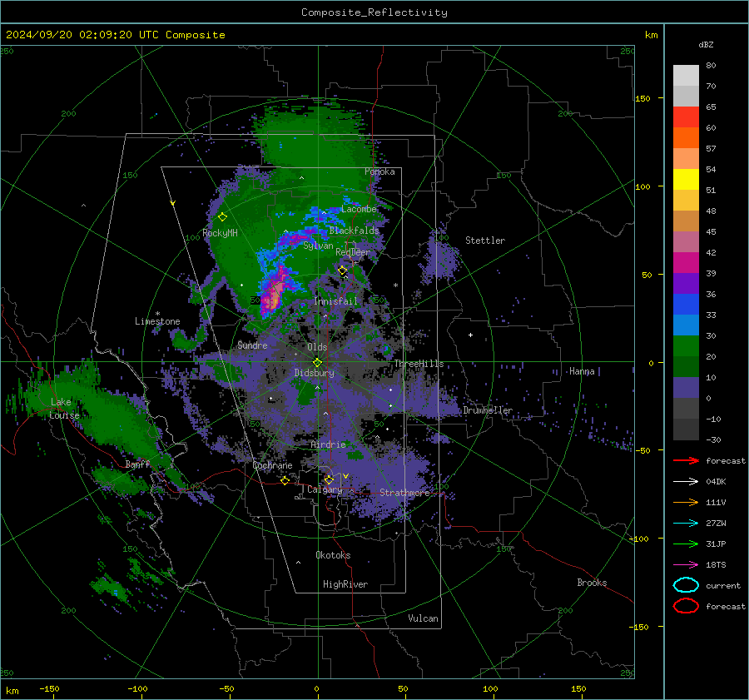Click the Hanna map label
Image resolution: width=749 pixels, height=700 pixels.
point(582,371)
